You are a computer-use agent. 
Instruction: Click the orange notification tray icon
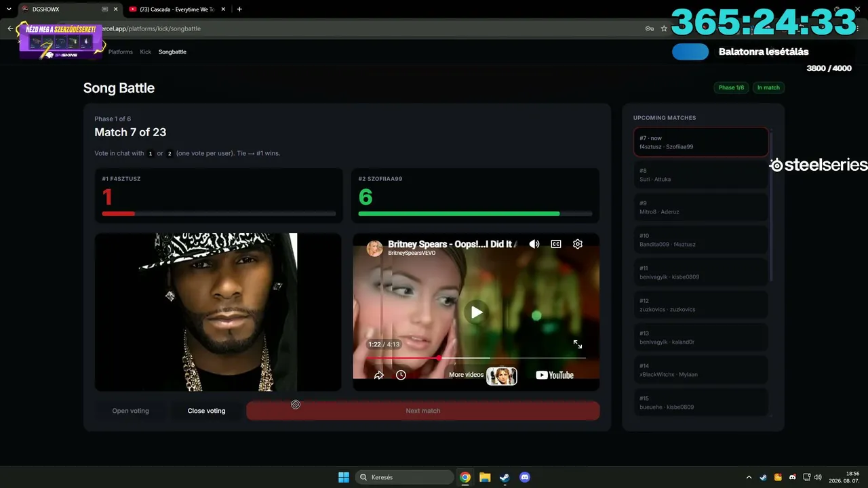click(x=778, y=477)
